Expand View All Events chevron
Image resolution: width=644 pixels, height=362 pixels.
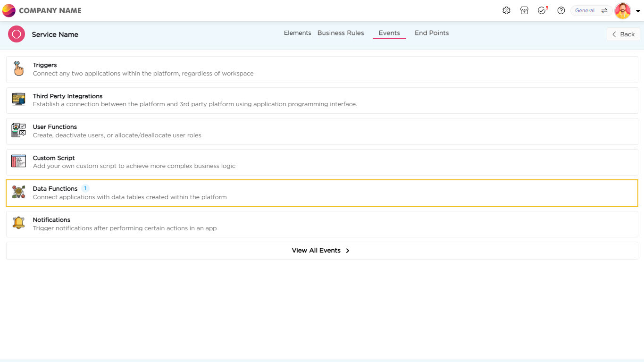348,251
